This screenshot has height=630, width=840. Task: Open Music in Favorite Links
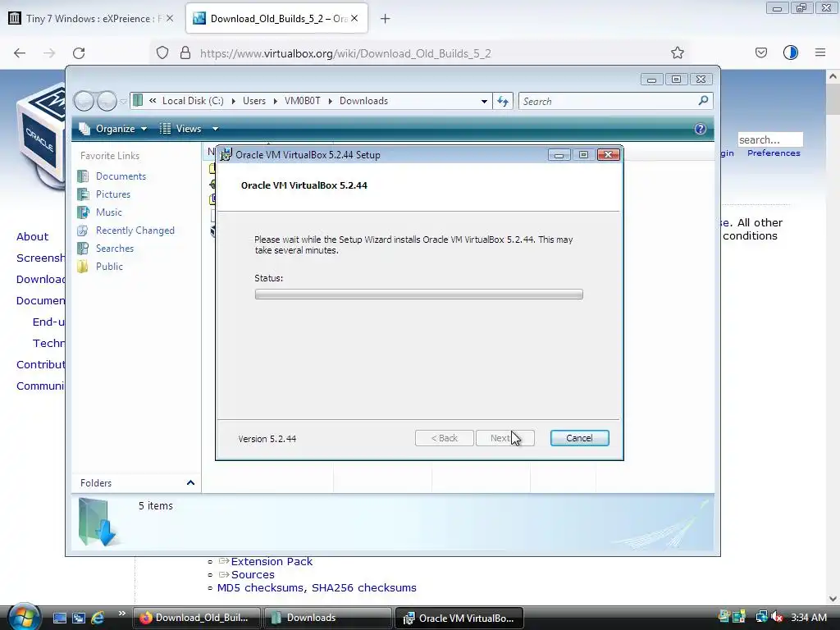109,212
